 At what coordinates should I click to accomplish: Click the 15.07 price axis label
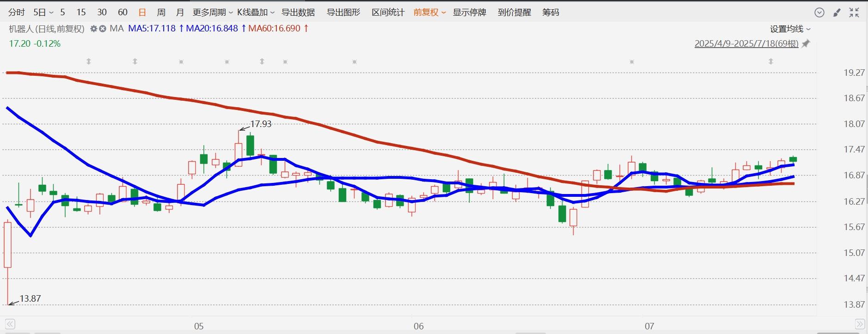pos(854,253)
